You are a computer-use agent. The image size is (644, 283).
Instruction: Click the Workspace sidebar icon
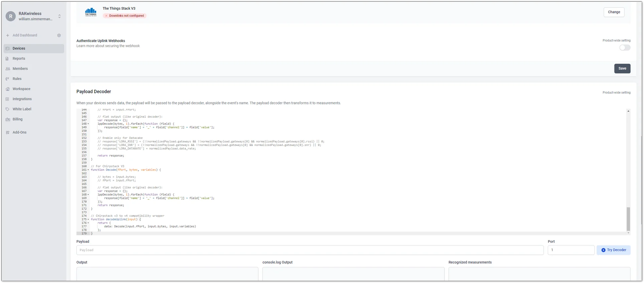tap(8, 89)
